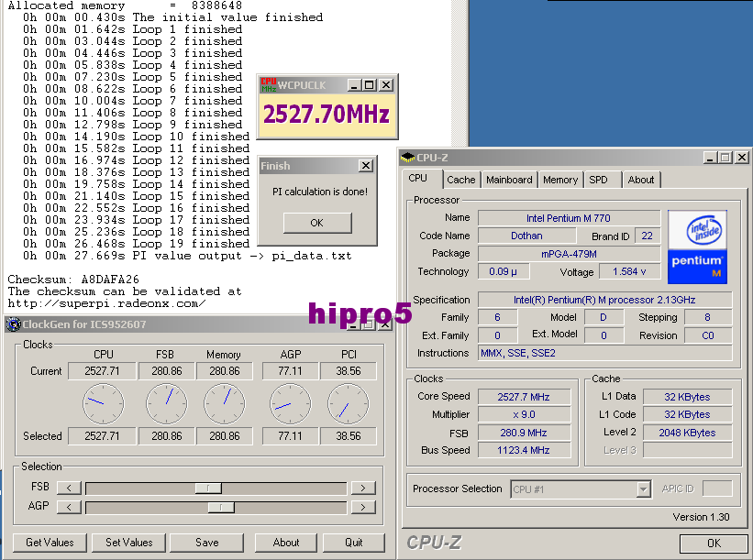The width and height of the screenshot is (753, 560).
Task: Click the Current FSB value field
Action: click(167, 371)
